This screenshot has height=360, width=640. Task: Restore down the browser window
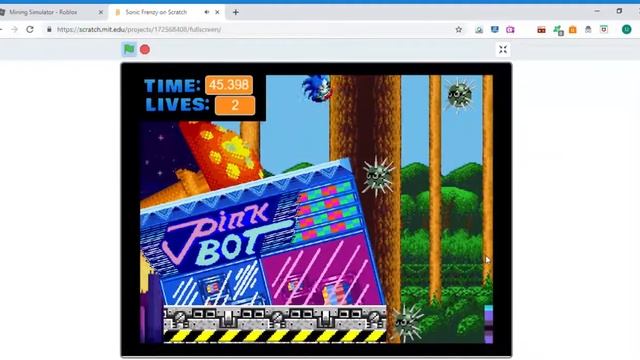pyautogui.click(x=619, y=11)
